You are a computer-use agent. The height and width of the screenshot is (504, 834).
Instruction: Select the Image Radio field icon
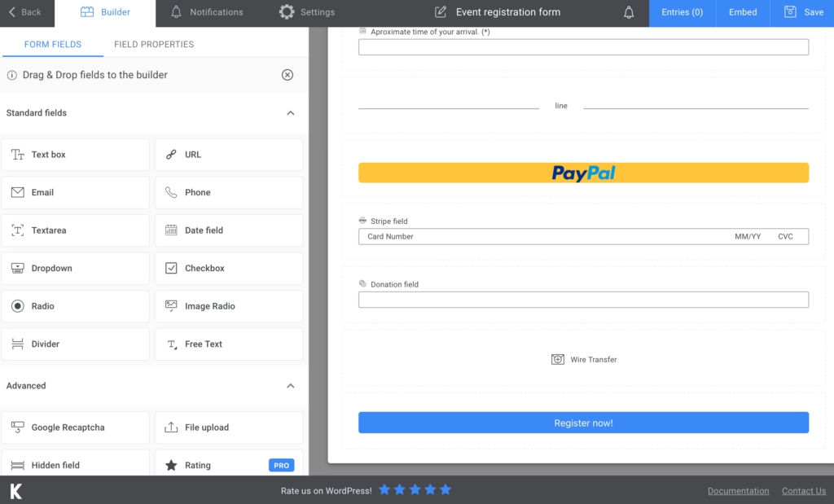click(171, 305)
